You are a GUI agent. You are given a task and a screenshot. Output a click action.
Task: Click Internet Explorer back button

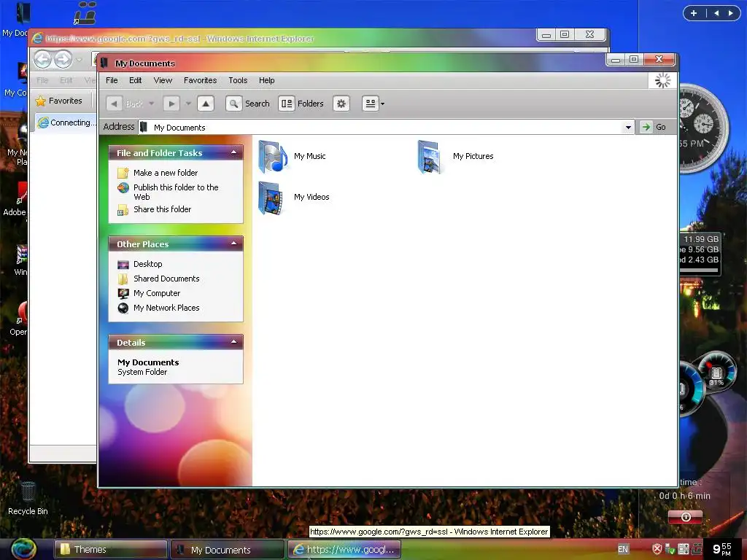(43, 60)
